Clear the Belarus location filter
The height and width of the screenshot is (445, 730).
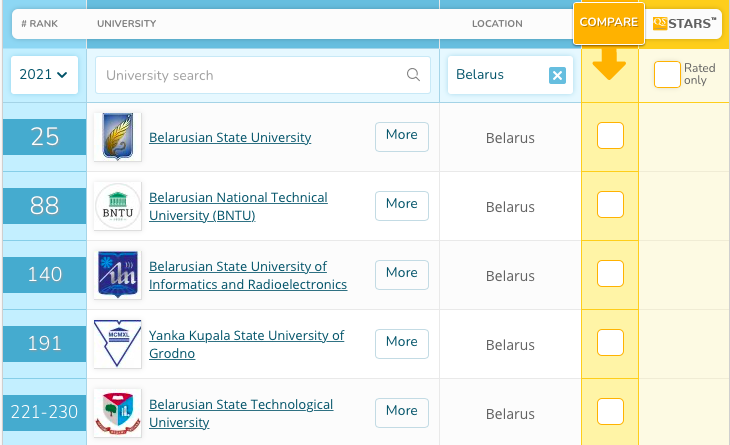(557, 75)
